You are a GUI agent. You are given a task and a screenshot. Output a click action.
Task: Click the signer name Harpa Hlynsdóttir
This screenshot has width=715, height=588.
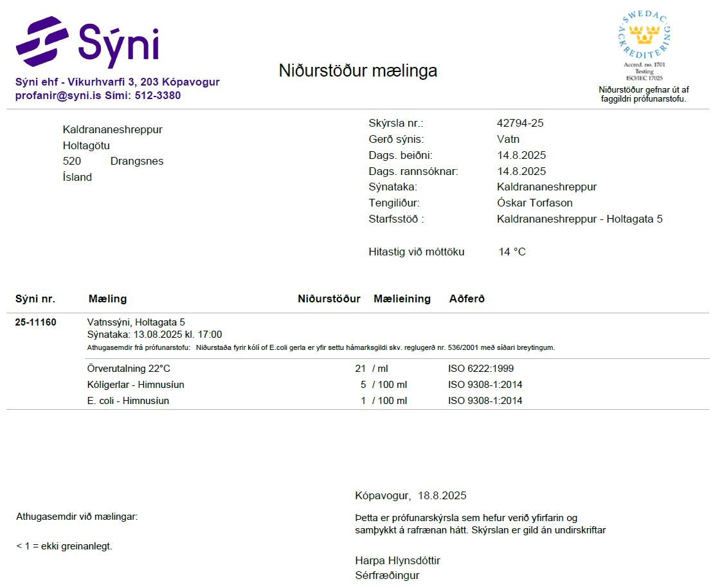point(397,560)
